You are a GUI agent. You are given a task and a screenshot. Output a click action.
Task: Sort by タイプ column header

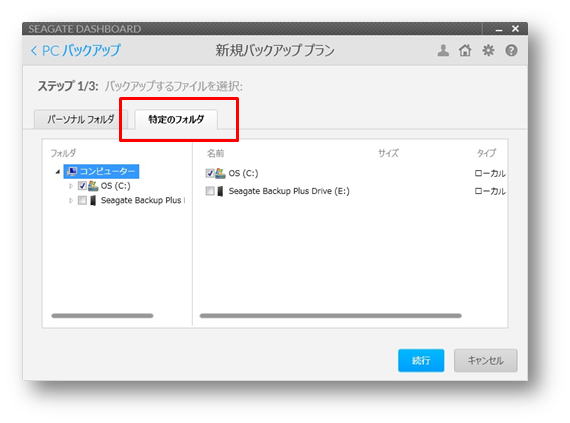(486, 153)
